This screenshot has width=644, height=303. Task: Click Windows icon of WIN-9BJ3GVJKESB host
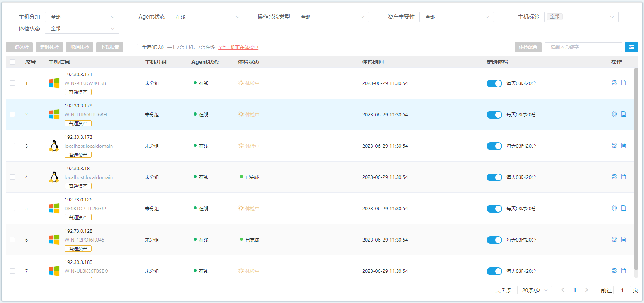54,83
